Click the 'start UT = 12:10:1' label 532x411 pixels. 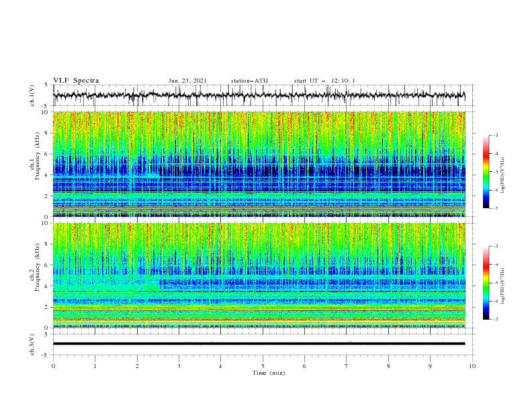tap(324, 81)
